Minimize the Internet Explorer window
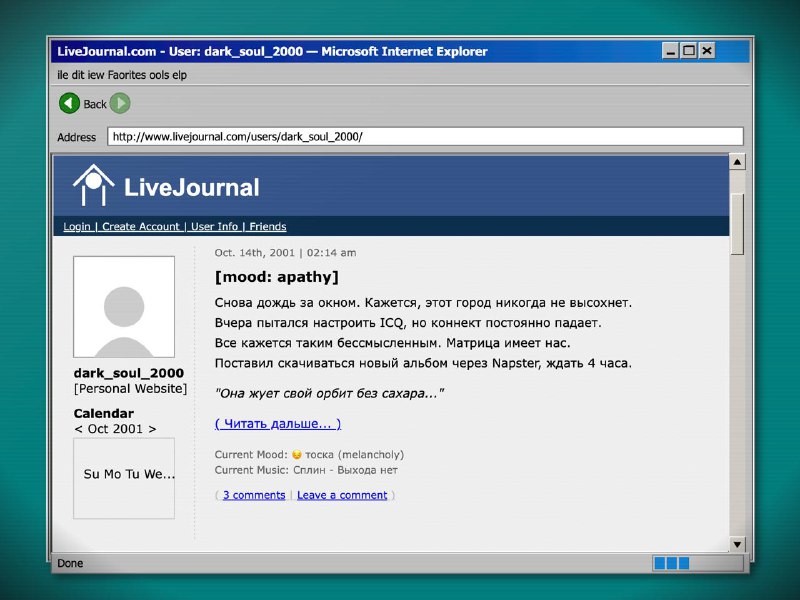Image resolution: width=800 pixels, height=600 pixels. (670, 50)
